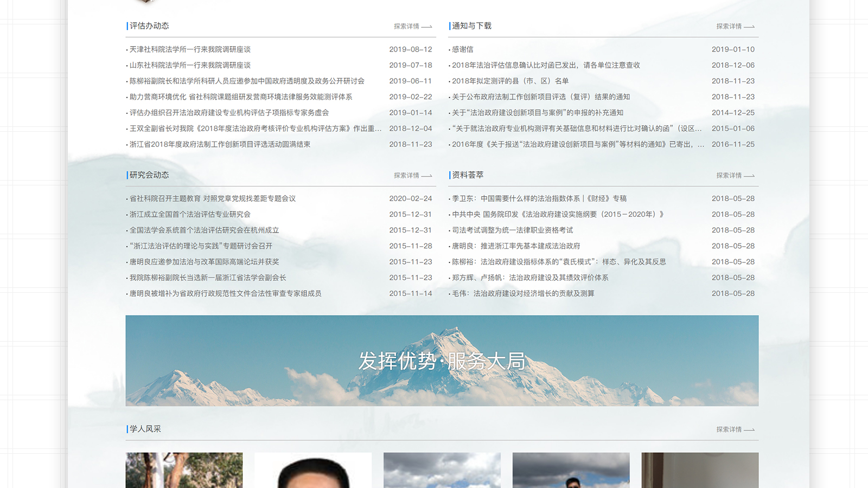Open the 2018年拟定测评的县（市、区）名单 notice
Screen dimensions: 868x488
[510, 81]
